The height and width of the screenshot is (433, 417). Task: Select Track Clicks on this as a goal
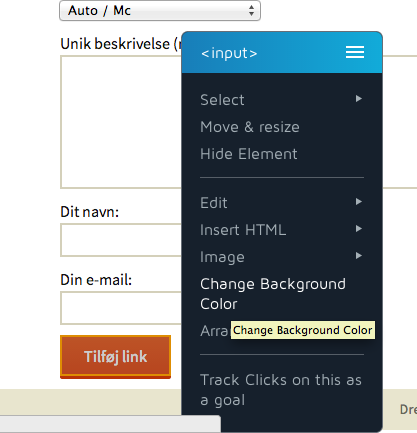[281, 390]
